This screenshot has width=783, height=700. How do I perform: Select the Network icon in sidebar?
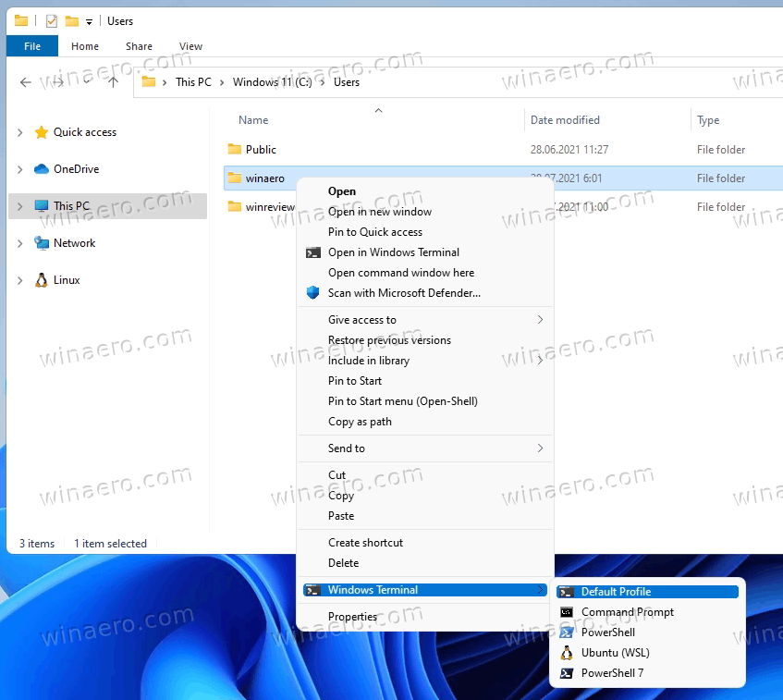[x=41, y=243]
